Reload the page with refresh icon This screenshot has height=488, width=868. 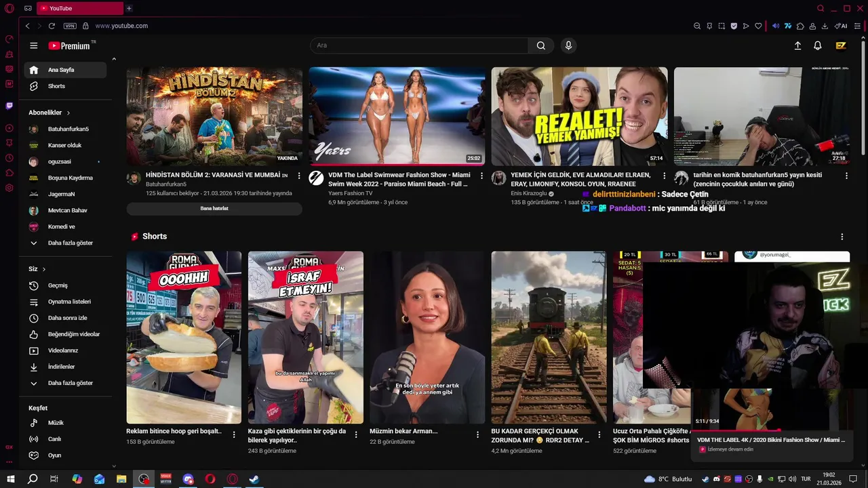[x=52, y=26]
